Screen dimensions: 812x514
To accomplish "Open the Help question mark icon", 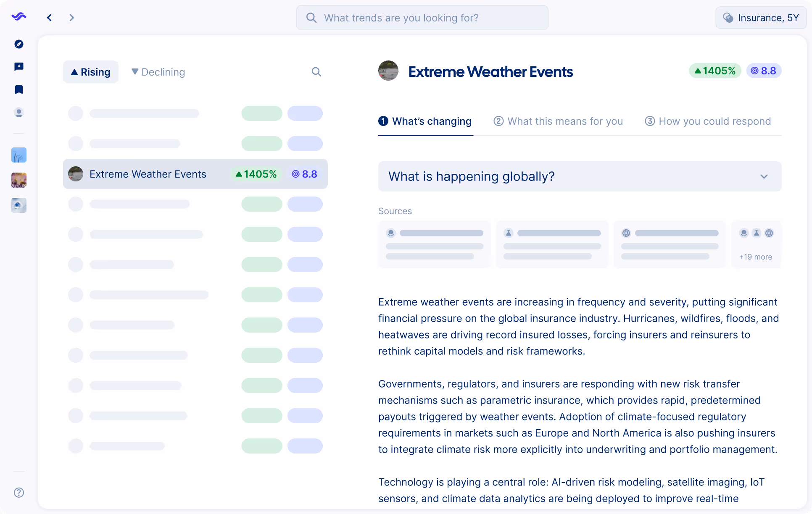I will click(19, 493).
